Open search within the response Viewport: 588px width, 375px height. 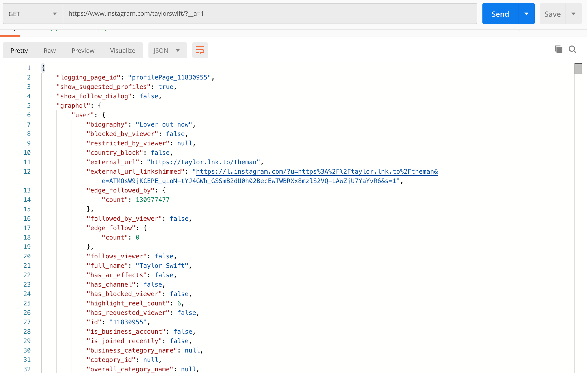click(572, 49)
